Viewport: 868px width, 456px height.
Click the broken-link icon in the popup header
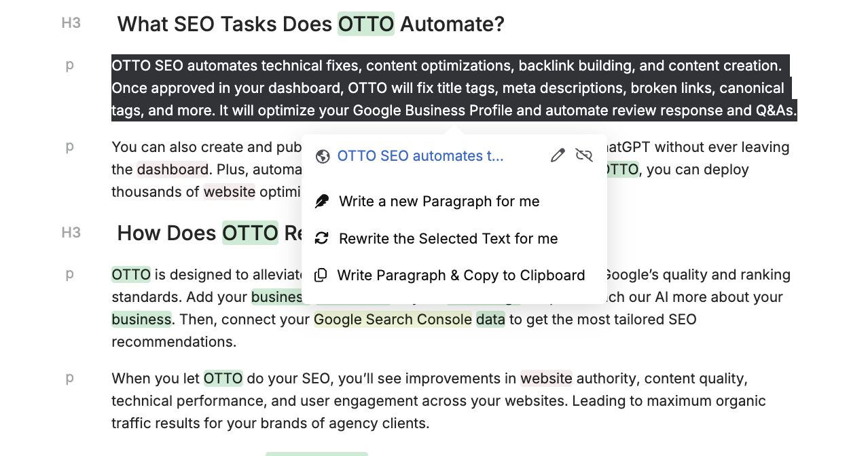tap(584, 155)
